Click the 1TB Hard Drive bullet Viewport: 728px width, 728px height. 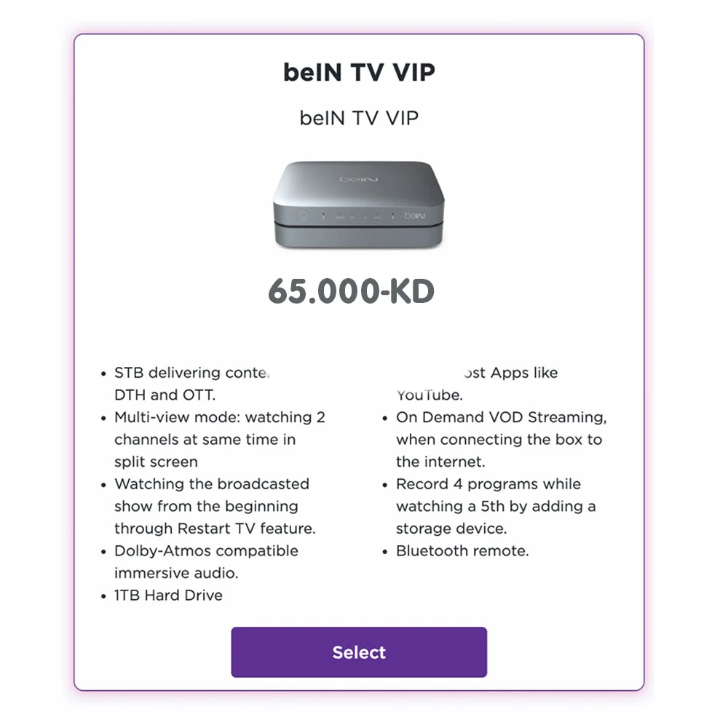click(x=168, y=596)
